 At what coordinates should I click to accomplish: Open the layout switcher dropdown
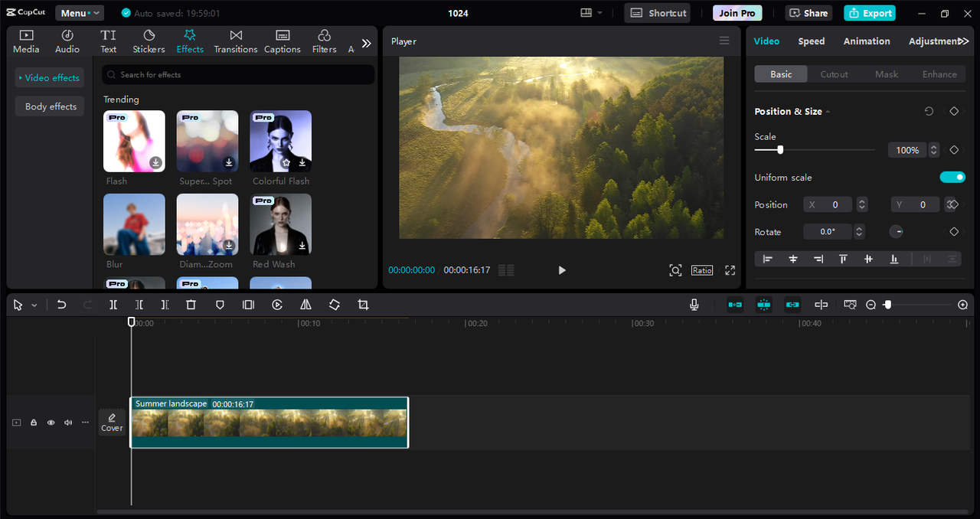tap(591, 13)
